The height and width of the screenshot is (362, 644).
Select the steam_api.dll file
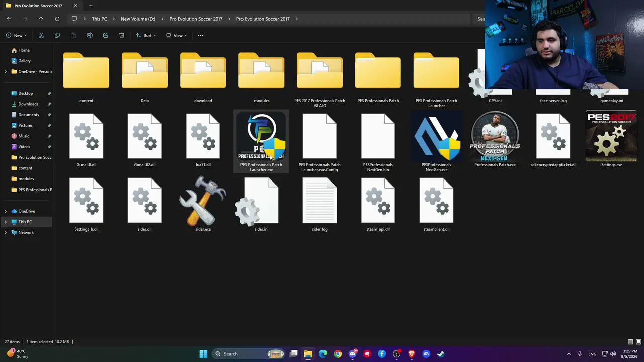pyautogui.click(x=378, y=204)
